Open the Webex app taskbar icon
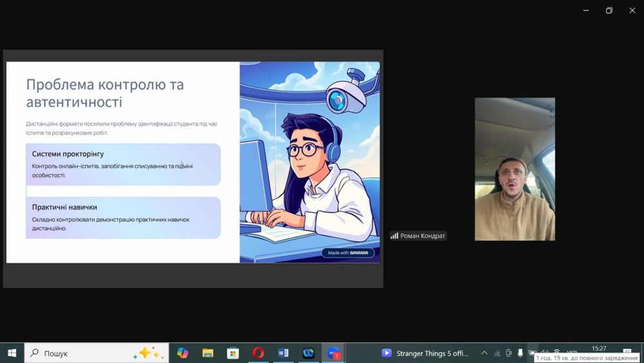Viewport: 644px width, 363px height. [x=308, y=353]
